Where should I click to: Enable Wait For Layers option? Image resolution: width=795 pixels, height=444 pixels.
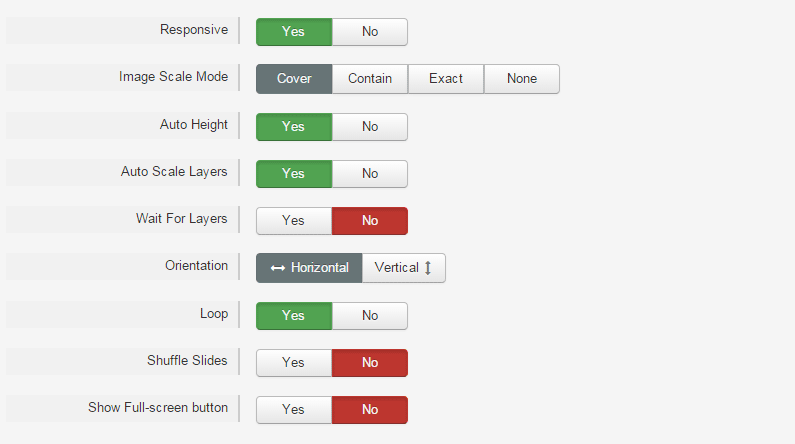pos(294,221)
